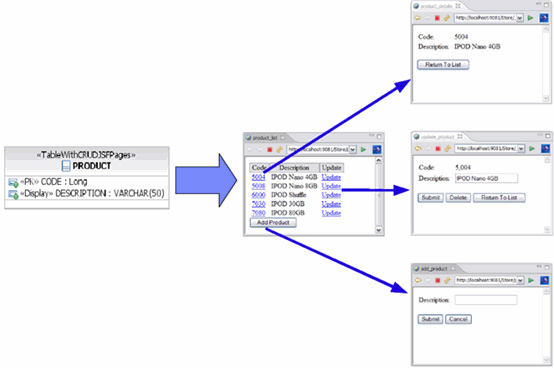The width and height of the screenshot is (554, 368).
Task: Open product code 5004 link
Action: 258,177
